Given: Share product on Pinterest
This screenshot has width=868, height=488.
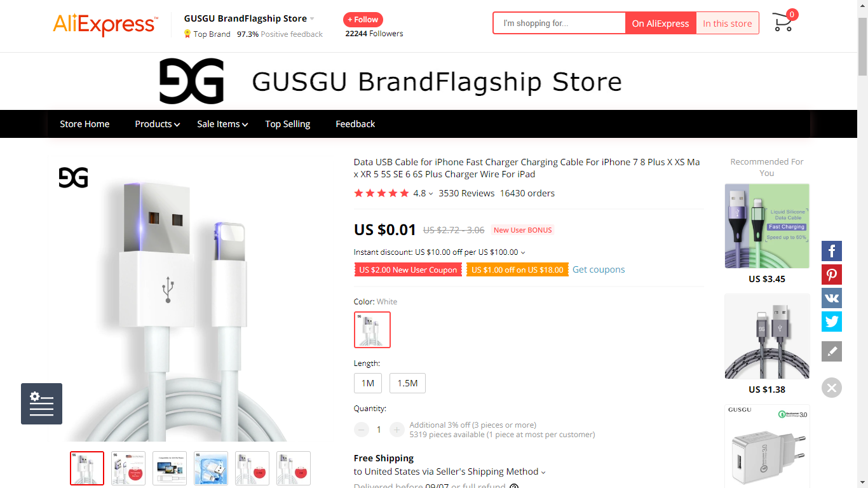Looking at the screenshot, I should click(x=832, y=274).
